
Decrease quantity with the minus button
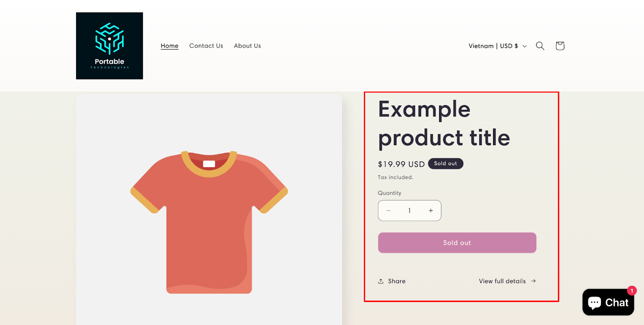(x=388, y=211)
